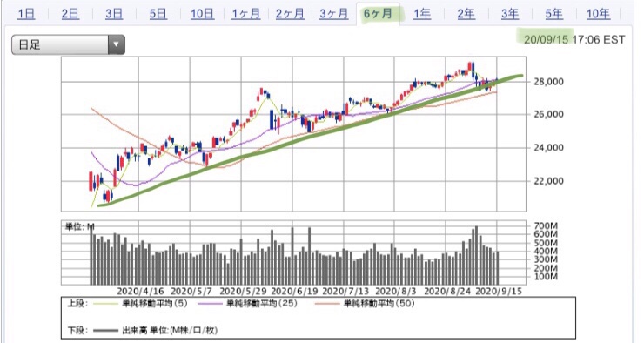Screen dimensions: 644x343
Task: Switch to the 3ヶ月 range tab
Action: pos(333,14)
